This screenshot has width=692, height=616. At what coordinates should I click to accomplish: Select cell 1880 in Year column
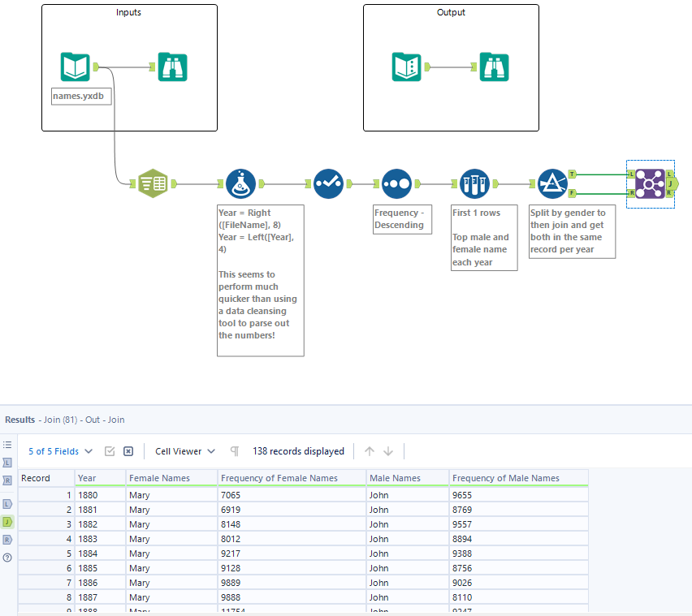[x=100, y=495]
